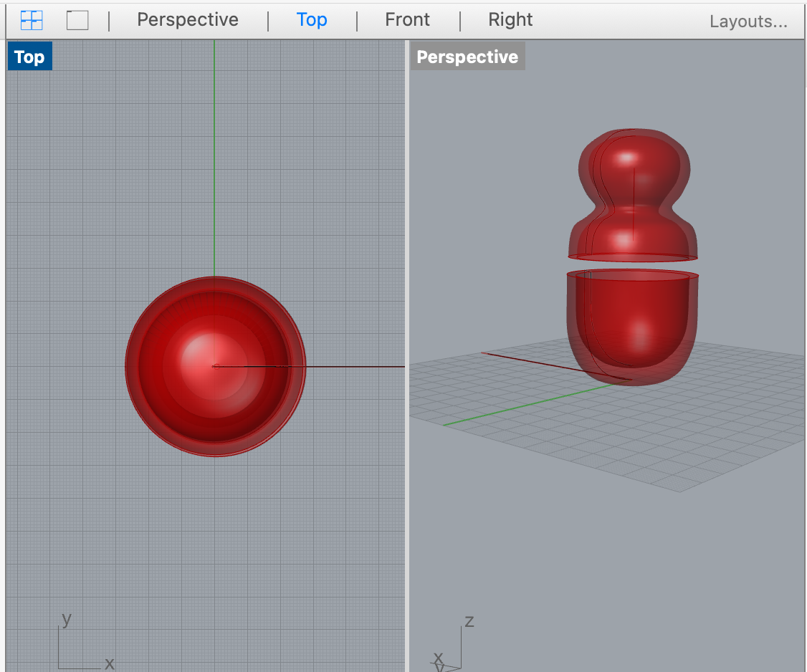The width and height of the screenshot is (807, 672).
Task: Click the z-axis label in the Perspective gizmo
Action: click(470, 621)
